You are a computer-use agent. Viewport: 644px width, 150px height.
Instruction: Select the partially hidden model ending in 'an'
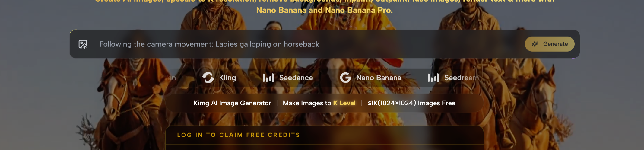pyautogui.click(x=172, y=78)
